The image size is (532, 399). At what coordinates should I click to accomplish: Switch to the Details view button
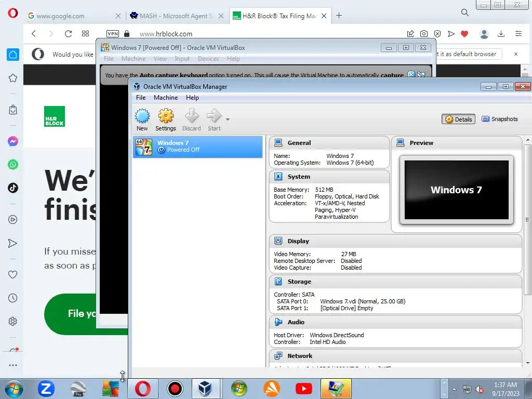[x=458, y=119]
